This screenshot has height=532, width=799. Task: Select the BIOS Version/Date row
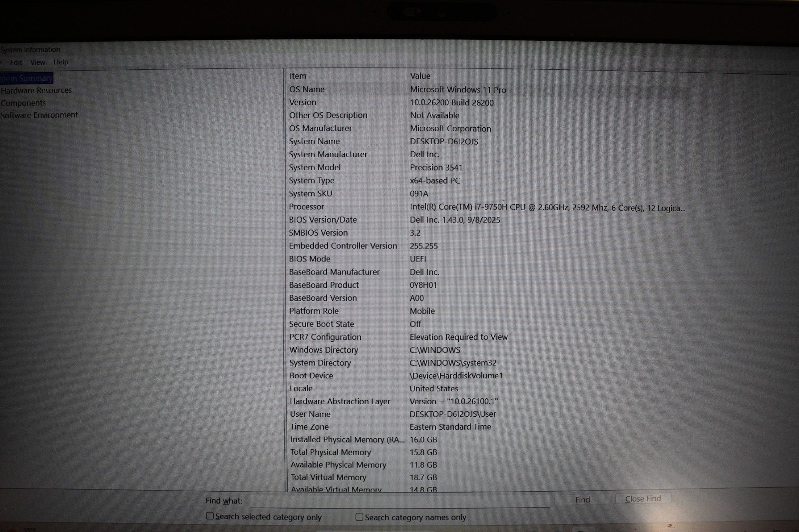(x=487, y=220)
